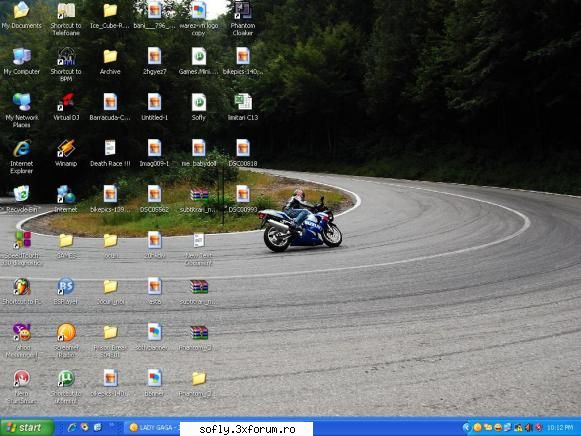Click the Start button
581x436 pixels.
point(27,428)
